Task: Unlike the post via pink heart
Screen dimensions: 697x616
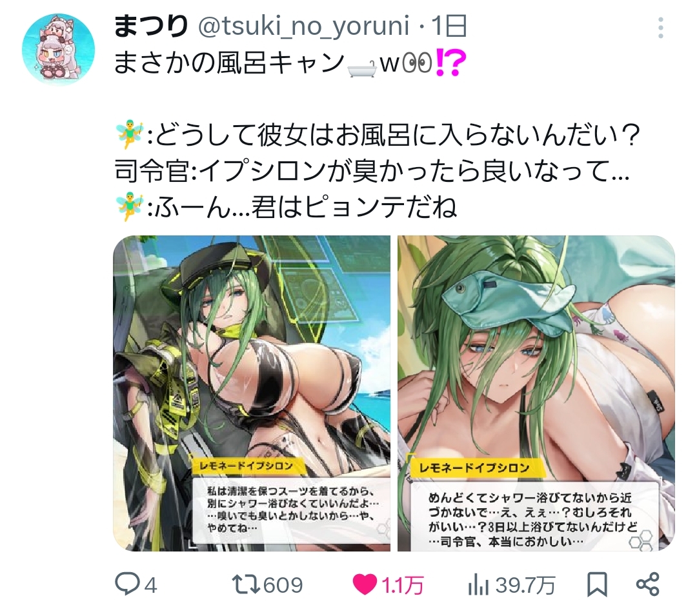Action: 365,584
